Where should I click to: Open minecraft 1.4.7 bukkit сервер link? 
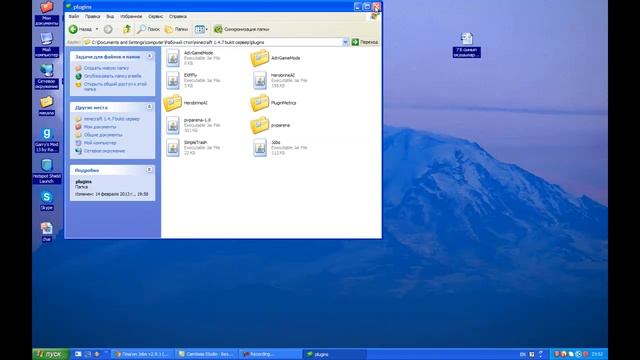pos(112,119)
